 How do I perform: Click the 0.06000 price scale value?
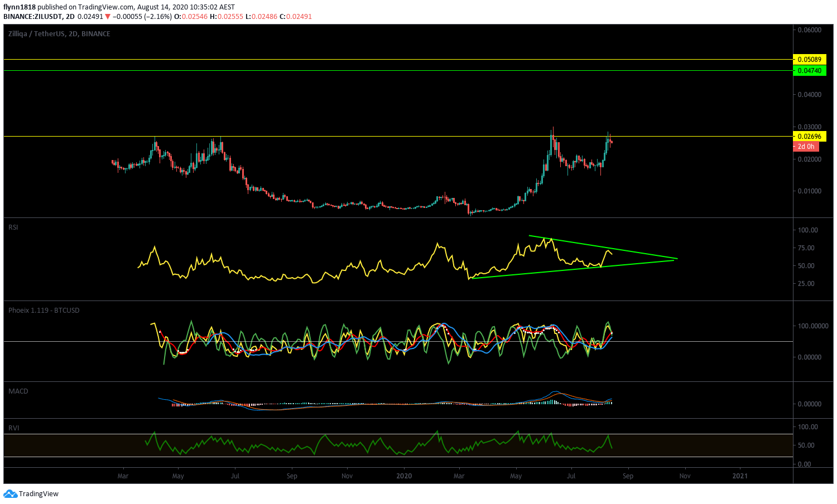[x=810, y=30]
